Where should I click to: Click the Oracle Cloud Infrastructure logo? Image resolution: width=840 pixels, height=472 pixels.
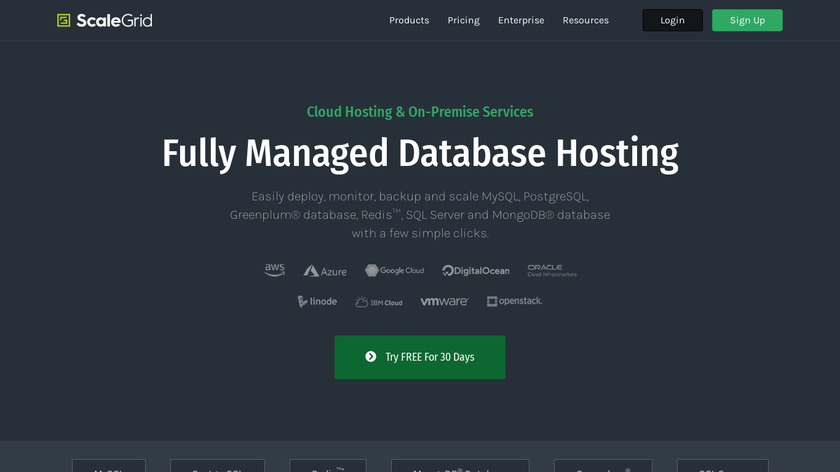(x=552, y=271)
